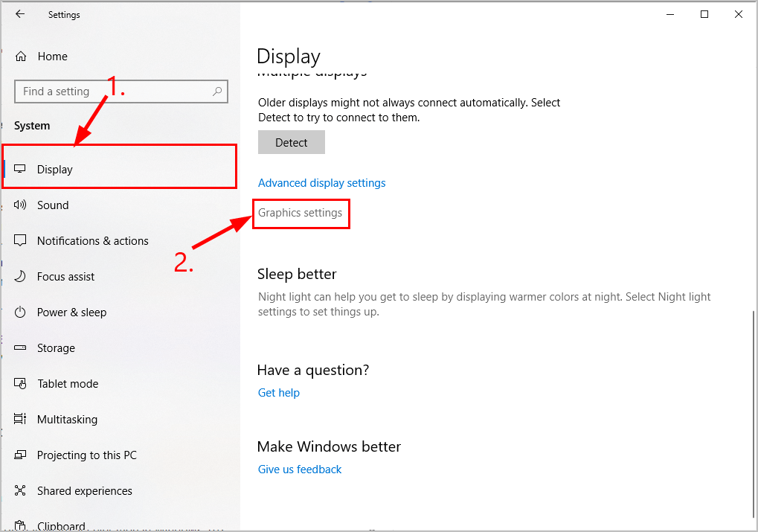Viewport: 758px width, 532px height.
Task: Click Get help under Have a question
Action: (x=278, y=392)
